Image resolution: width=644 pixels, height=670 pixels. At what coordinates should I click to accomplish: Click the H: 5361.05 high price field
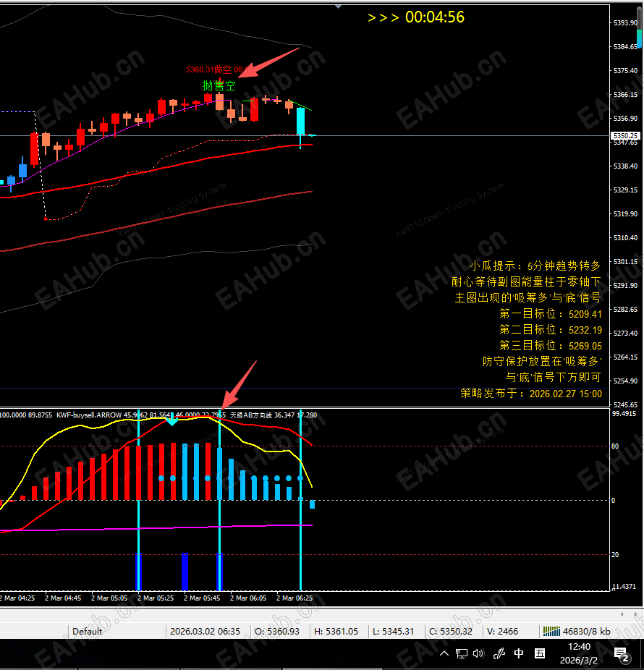pos(336,631)
